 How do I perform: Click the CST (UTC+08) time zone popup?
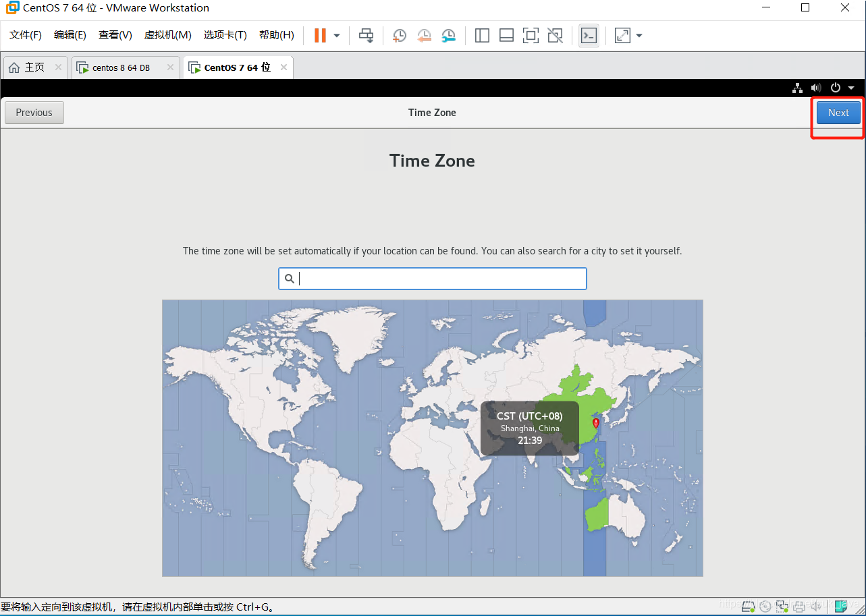(x=530, y=428)
